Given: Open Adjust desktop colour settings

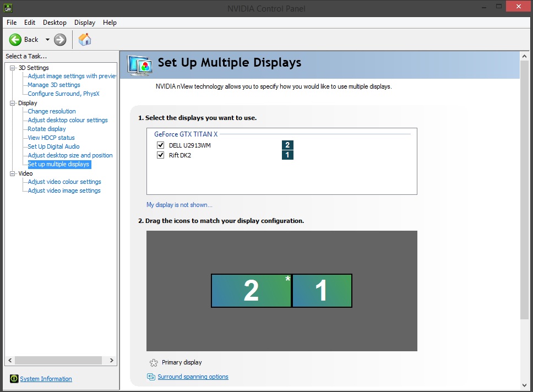Looking at the screenshot, I should pyautogui.click(x=68, y=121).
